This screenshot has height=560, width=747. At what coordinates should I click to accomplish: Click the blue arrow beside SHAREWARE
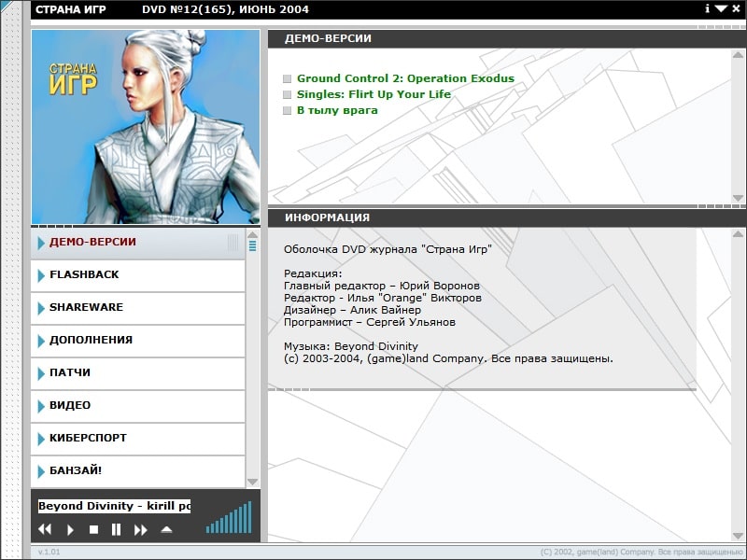pyautogui.click(x=41, y=308)
